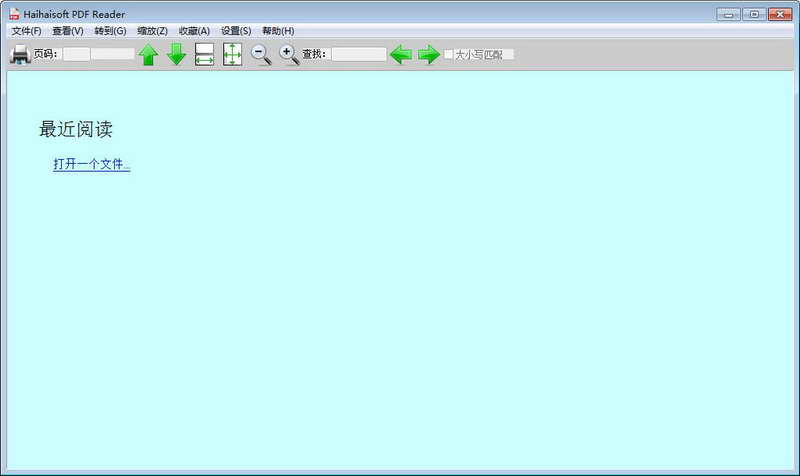Open the 转到(G) menu

pyautogui.click(x=110, y=31)
